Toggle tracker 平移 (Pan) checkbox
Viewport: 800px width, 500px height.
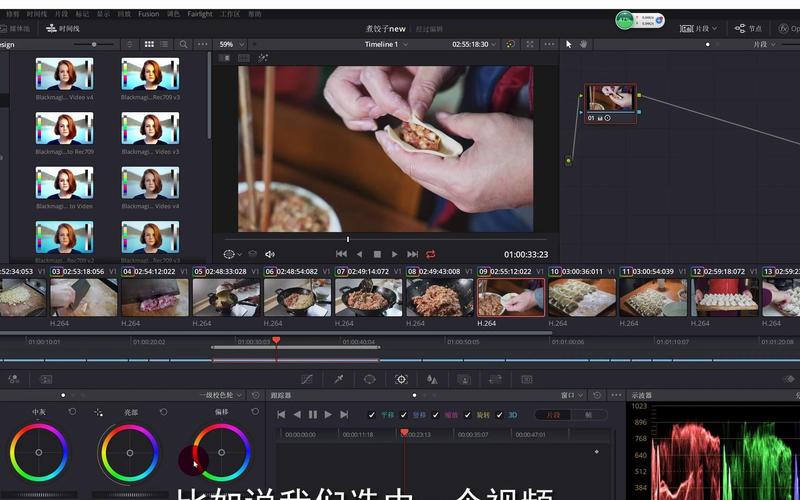[371, 415]
